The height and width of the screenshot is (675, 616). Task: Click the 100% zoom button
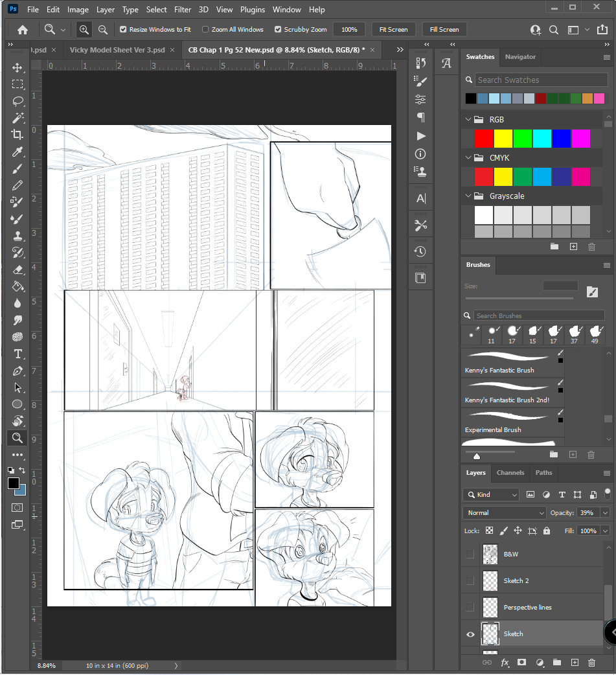coord(349,29)
